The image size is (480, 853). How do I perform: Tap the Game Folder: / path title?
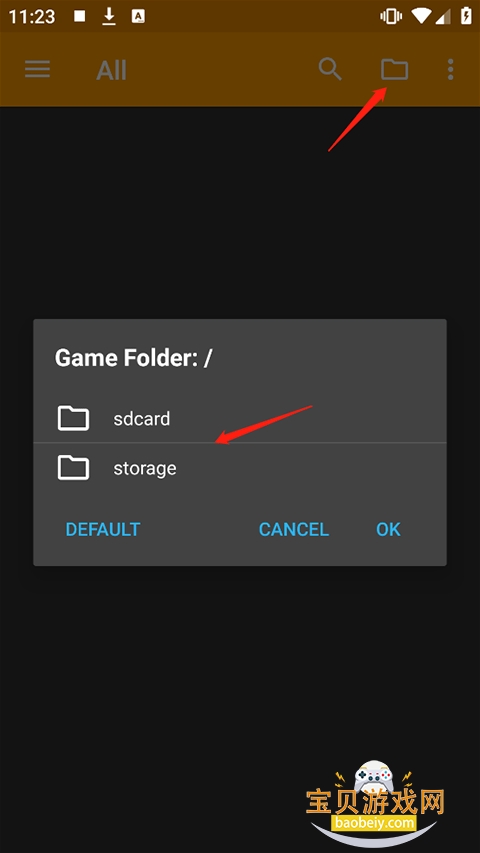(x=133, y=358)
